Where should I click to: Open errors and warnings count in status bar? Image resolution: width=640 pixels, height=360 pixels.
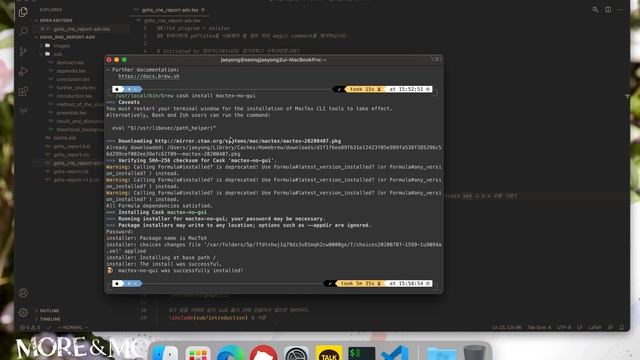(30, 327)
